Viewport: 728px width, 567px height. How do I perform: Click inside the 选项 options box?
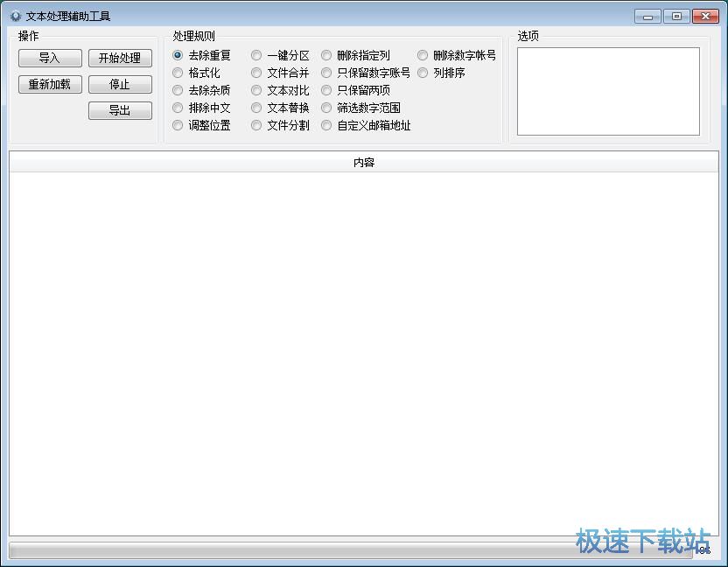coord(608,92)
